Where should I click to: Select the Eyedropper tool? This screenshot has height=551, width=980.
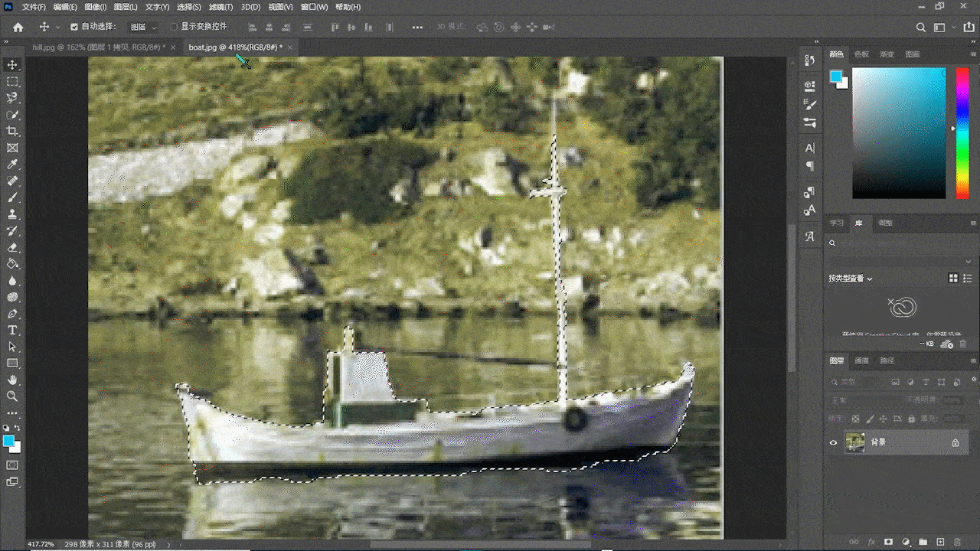point(12,165)
